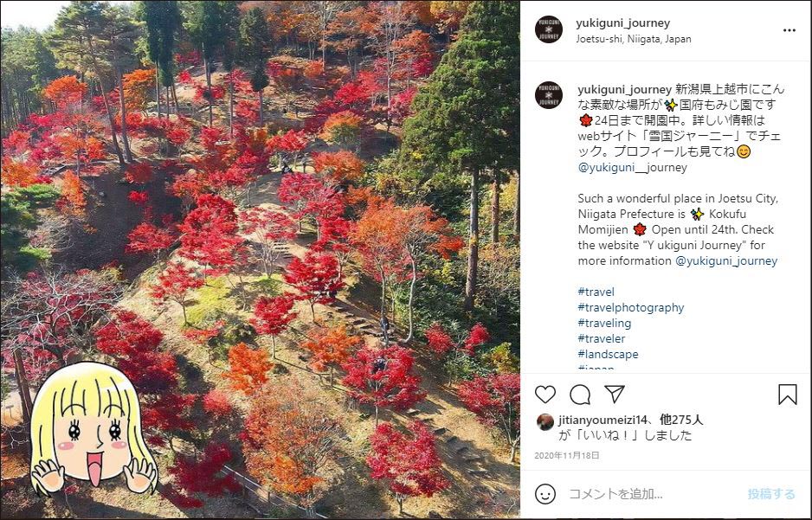Open the #travelphotography hashtag
Screen dimensions: 812x520
tap(631, 307)
